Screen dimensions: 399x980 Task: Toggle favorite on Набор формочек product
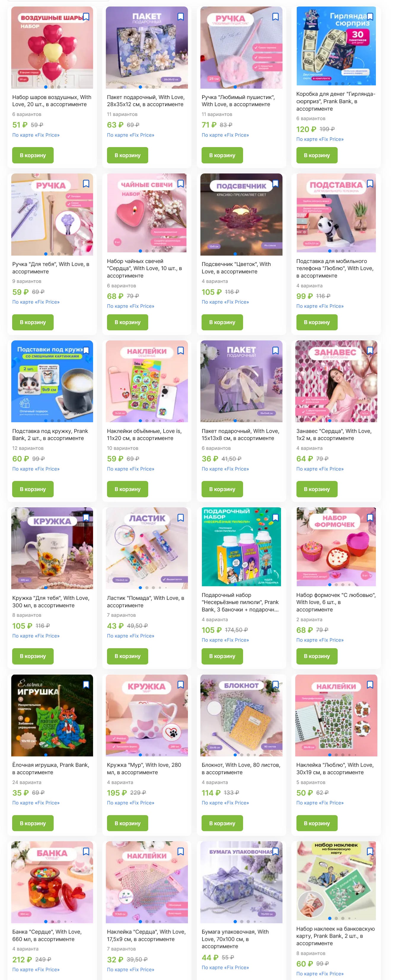coord(370,517)
